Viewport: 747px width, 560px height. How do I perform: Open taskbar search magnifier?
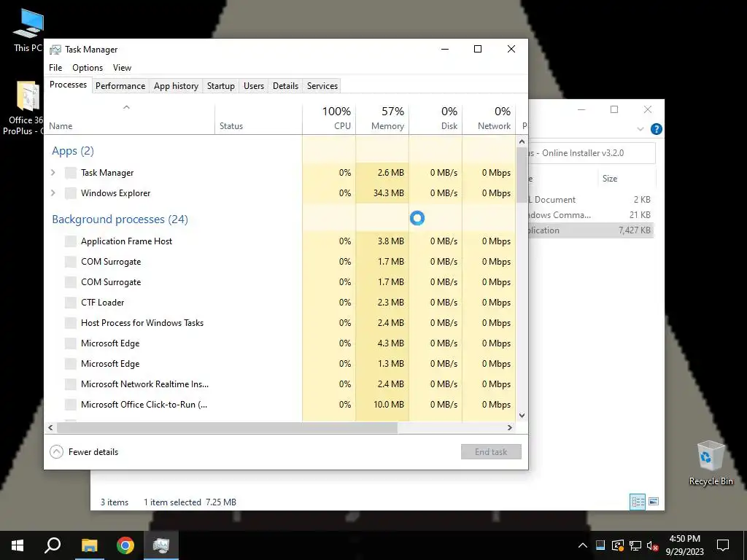click(x=53, y=545)
